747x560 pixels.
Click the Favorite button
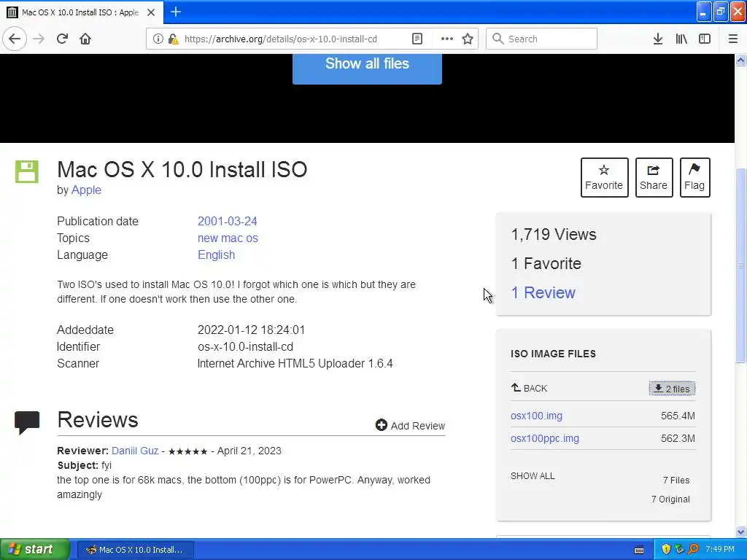click(604, 177)
